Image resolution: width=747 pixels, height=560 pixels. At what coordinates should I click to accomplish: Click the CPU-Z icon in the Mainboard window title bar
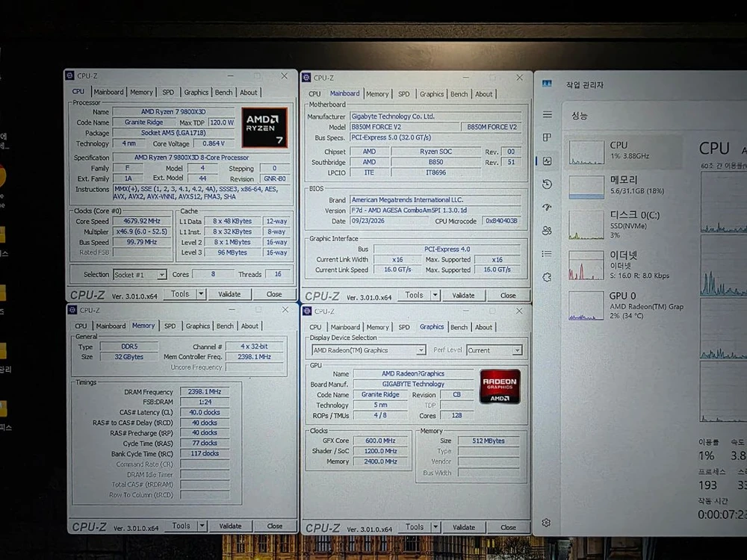(x=306, y=78)
